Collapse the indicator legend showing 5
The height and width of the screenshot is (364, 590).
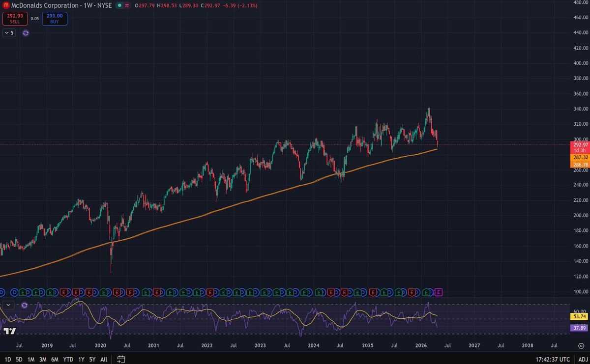click(x=9, y=33)
